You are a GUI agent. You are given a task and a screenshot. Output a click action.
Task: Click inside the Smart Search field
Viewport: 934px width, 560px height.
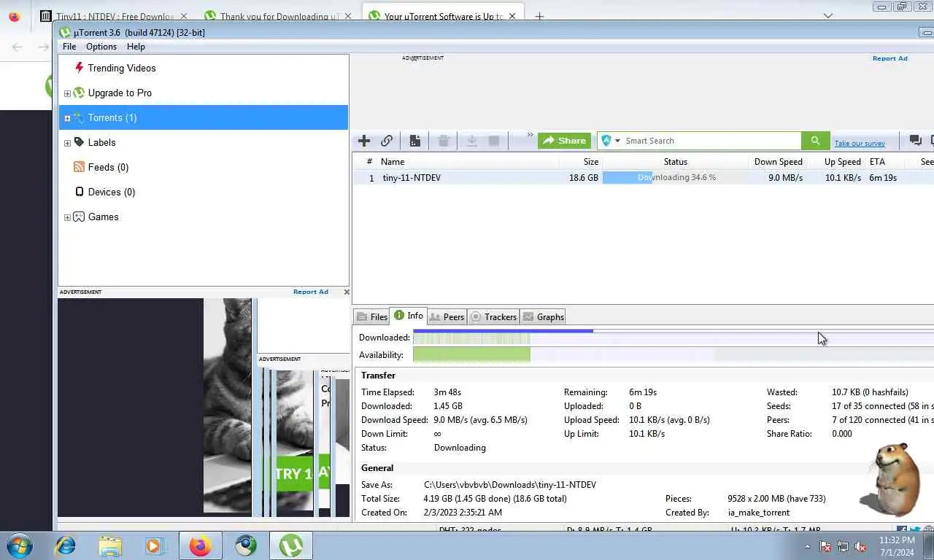pyautogui.click(x=711, y=141)
